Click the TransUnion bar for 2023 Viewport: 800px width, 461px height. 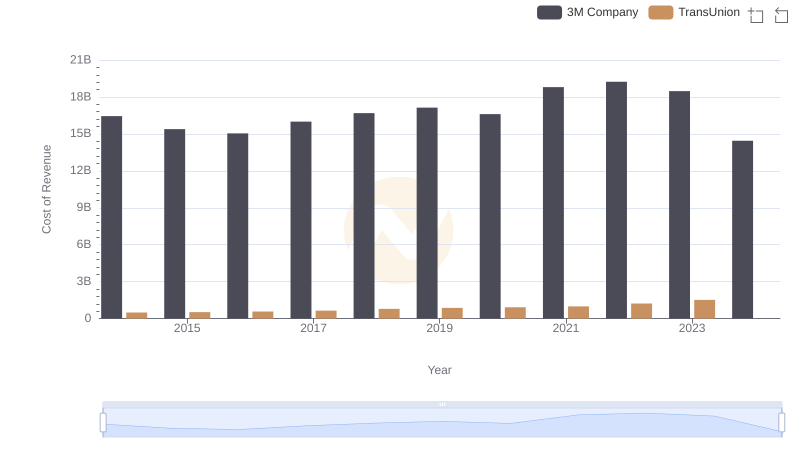pyautogui.click(x=705, y=309)
